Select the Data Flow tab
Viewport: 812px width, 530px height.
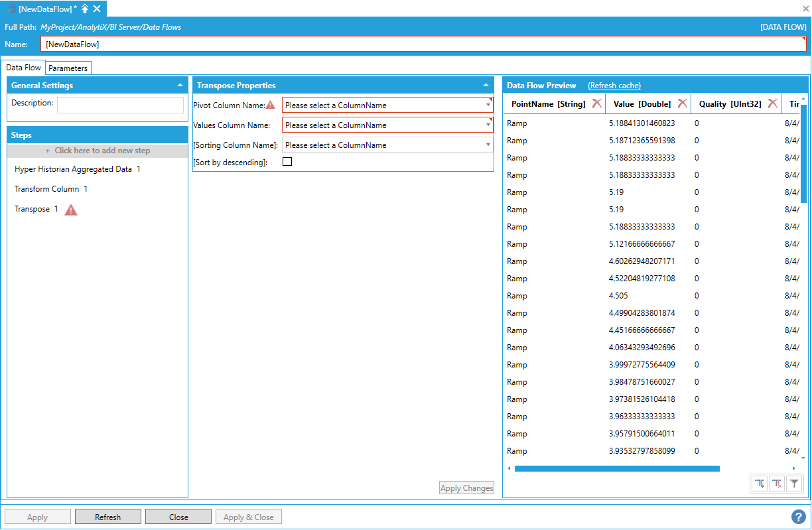[24, 68]
